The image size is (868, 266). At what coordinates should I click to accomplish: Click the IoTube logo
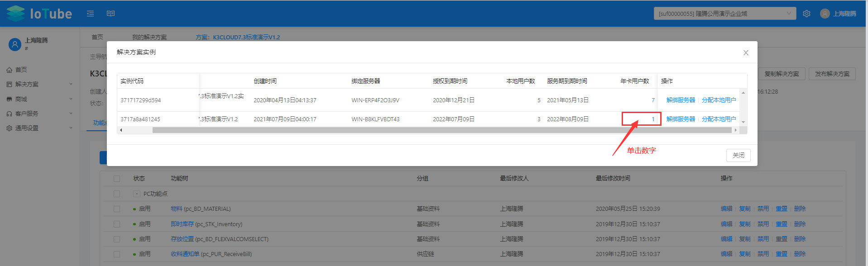coord(39,14)
